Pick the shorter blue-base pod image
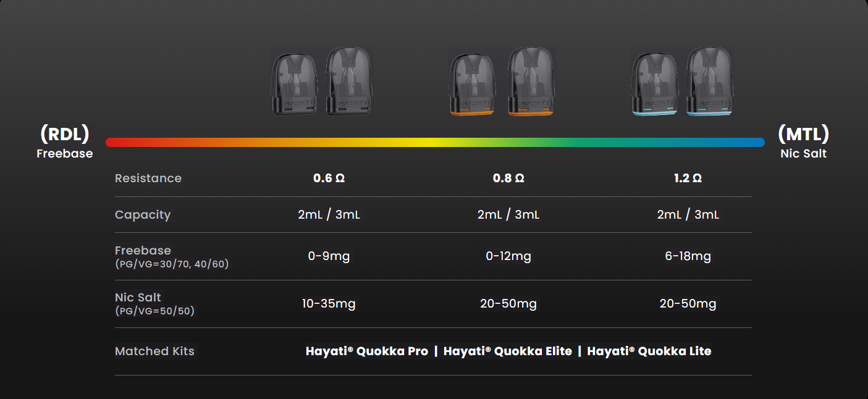 (x=654, y=84)
